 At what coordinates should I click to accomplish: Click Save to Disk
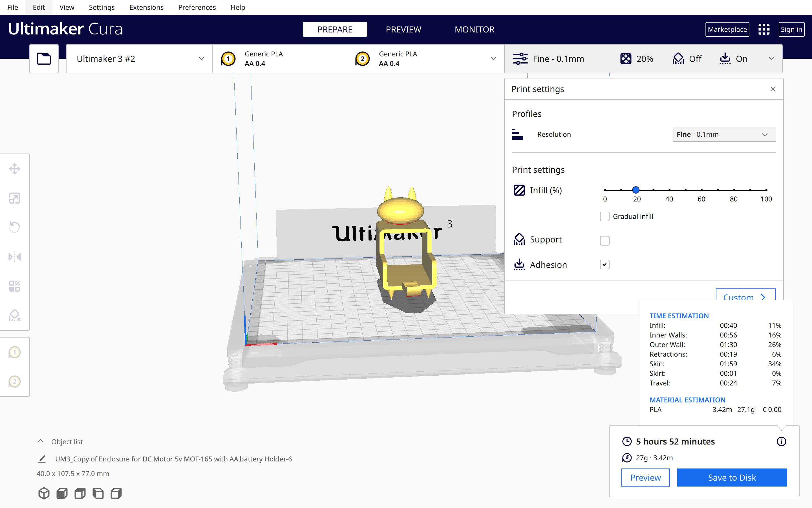[732, 478]
